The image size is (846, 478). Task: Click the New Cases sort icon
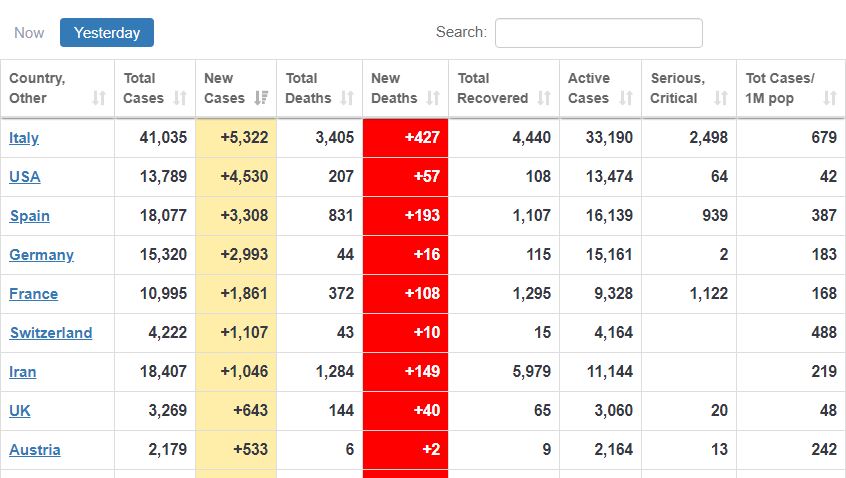tap(261, 98)
